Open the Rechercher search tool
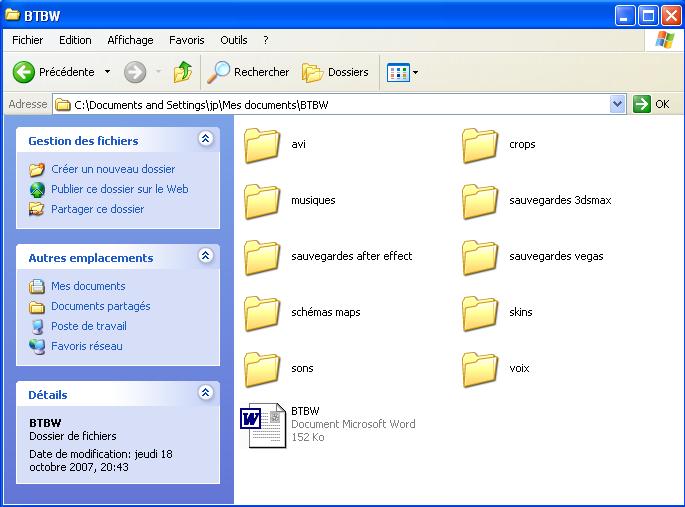 [248, 72]
